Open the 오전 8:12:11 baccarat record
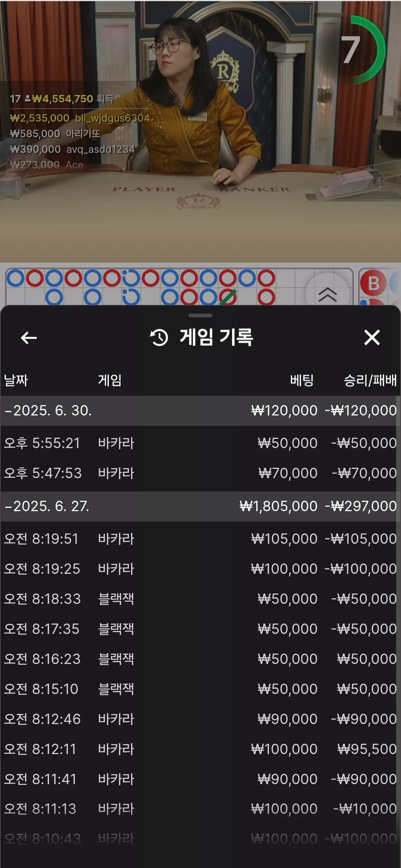The image size is (401, 868). click(x=200, y=749)
